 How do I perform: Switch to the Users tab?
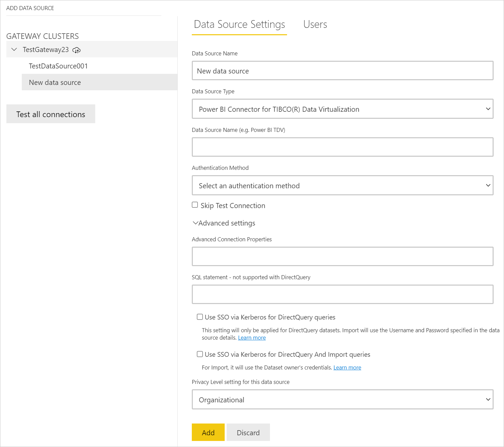pyautogui.click(x=315, y=24)
